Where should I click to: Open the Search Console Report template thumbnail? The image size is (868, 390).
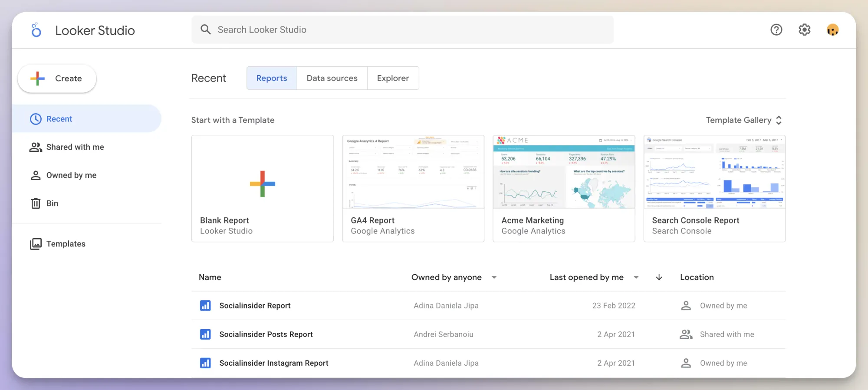pos(714,172)
